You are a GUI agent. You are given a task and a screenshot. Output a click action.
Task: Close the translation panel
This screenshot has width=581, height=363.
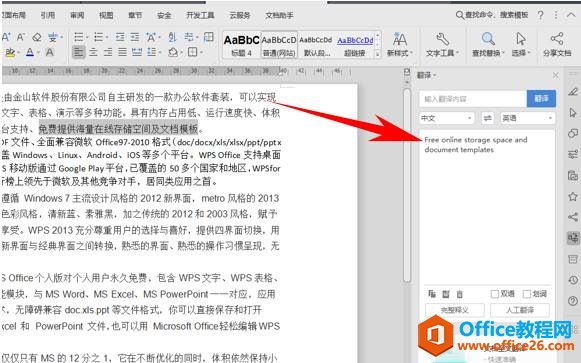pyautogui.click(x=555, y=76)
